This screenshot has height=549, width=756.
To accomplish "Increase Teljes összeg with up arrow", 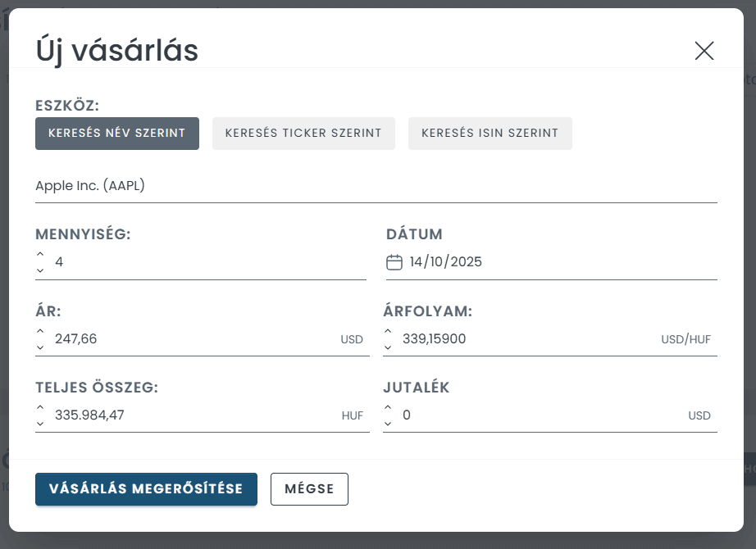I will (x=41, y=407).
